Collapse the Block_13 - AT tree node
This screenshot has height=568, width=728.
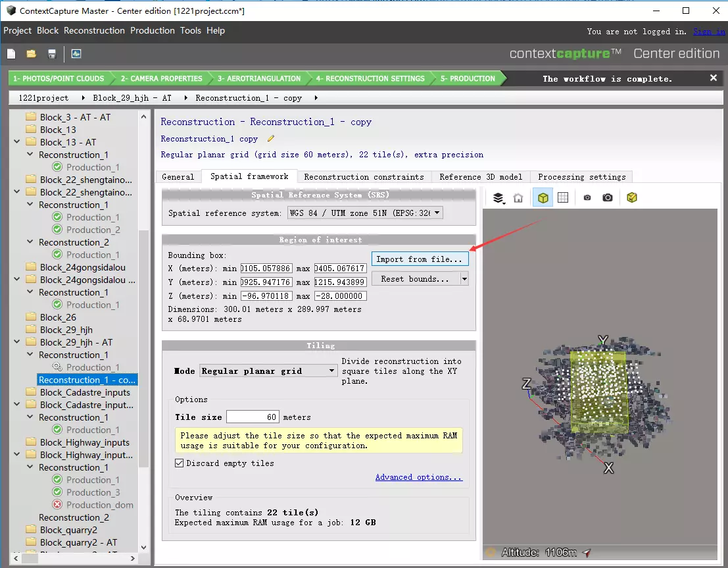click(x=16, y=142)
